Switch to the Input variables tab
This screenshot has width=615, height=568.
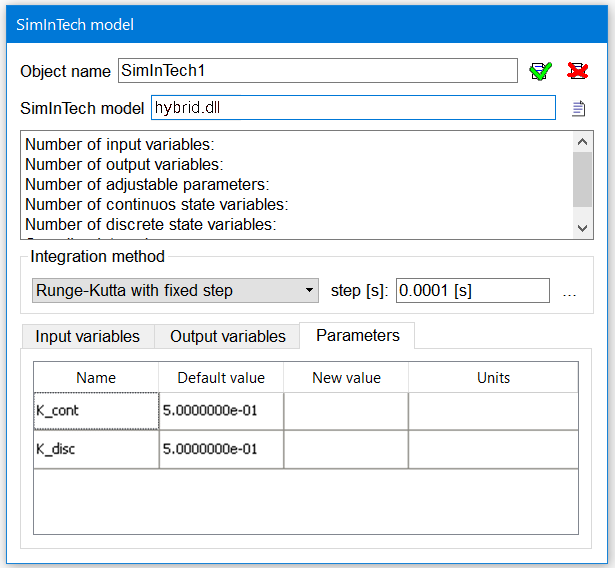[88, 336]
